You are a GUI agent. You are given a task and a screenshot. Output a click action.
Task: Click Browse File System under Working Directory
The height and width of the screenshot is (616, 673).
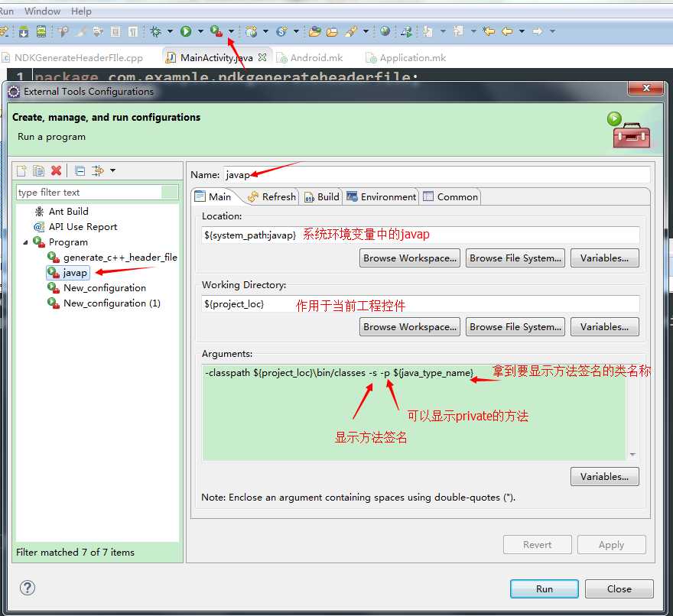point(515,327)
